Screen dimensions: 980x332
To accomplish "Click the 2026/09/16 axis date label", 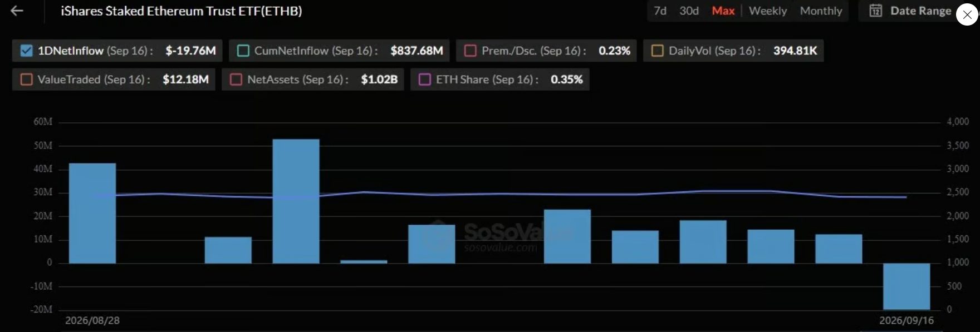I will pyautogui.click(x=906, y=320).
